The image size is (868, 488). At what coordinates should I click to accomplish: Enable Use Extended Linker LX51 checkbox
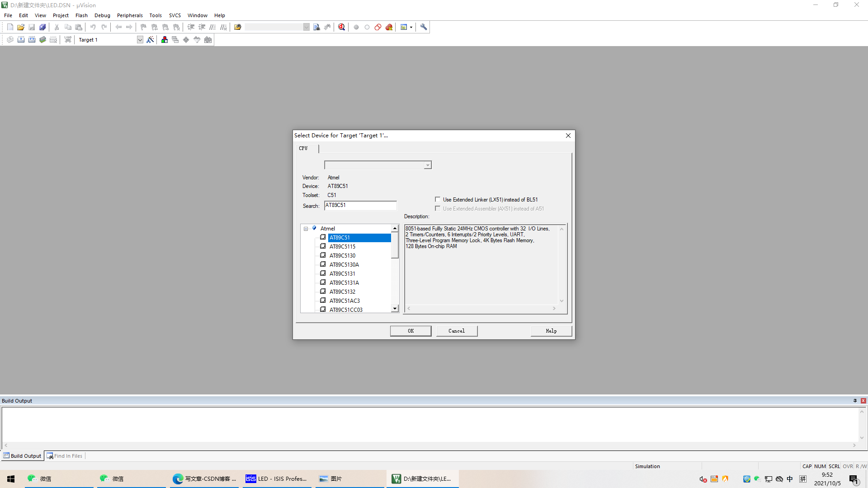point(438,199)
